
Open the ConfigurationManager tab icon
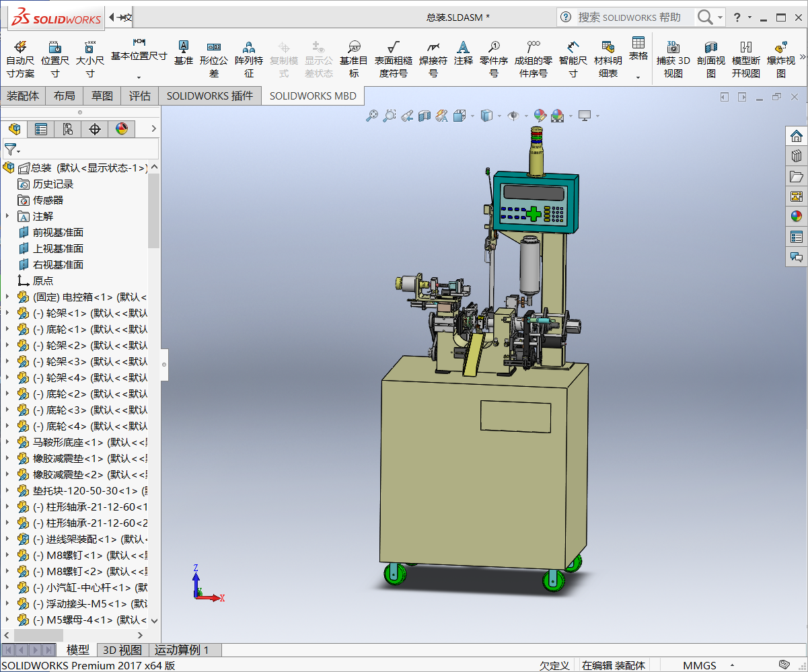[68, 129]
